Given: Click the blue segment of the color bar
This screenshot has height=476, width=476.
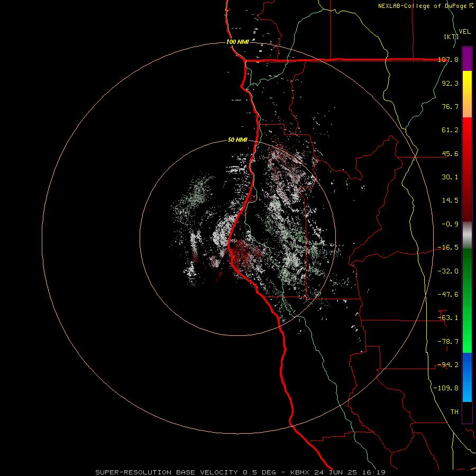Looking at the screenshot, I should pyautogui.click(x=467, y=377).
